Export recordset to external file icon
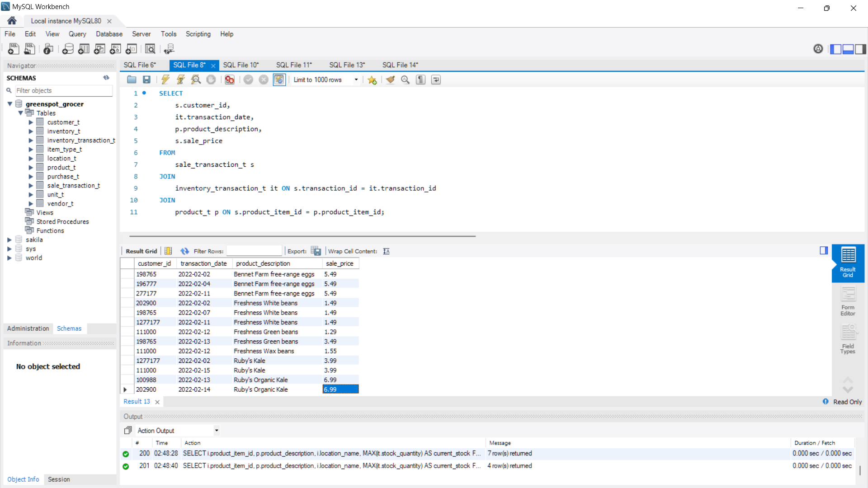Screen dimensions: 868x488 point(316,251)
